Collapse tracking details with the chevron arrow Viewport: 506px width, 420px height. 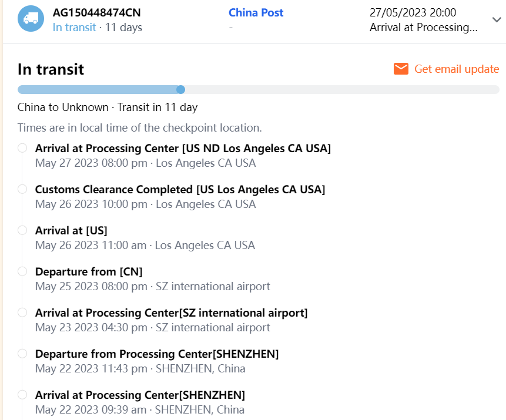(496, 19)
